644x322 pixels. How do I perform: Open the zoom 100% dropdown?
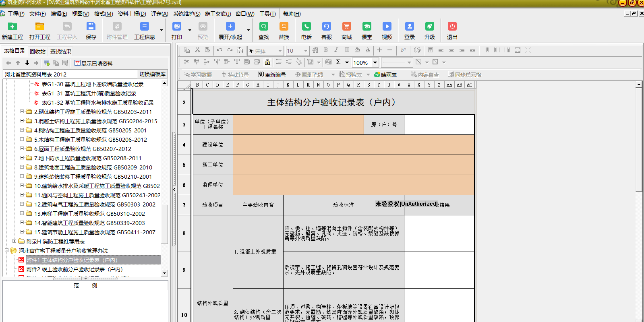[x=375, y=62]
